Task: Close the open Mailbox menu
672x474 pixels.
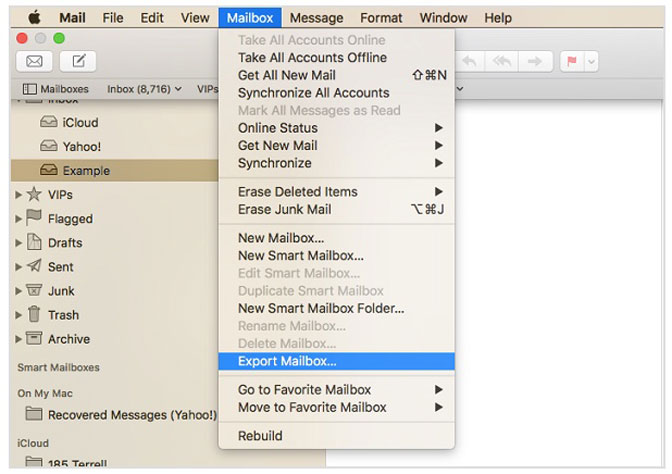Action: click(x=250, y=18)
